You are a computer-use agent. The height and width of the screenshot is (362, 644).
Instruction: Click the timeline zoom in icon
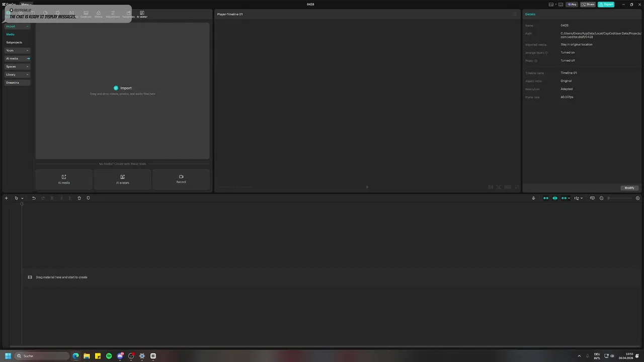(637, 198)
